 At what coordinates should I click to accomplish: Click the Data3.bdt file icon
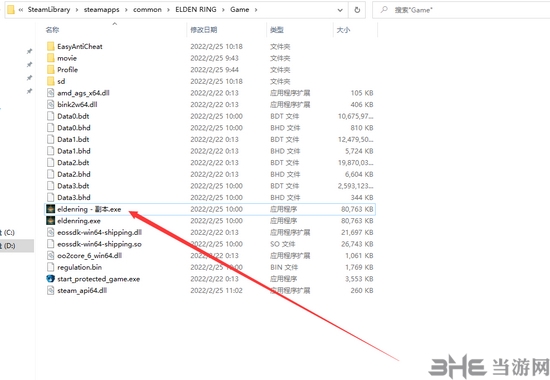pyautogui.click(x=51, y=185)
